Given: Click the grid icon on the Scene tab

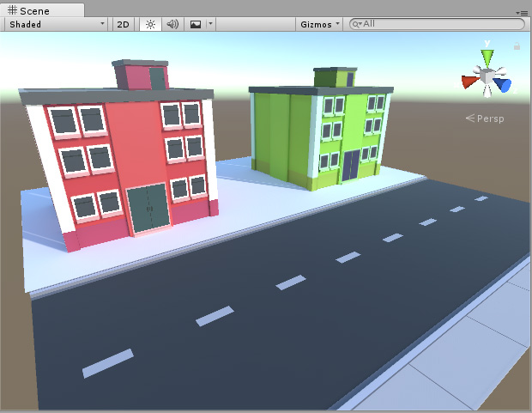Looking at the screenshot, I should click(x=12, y=9).
